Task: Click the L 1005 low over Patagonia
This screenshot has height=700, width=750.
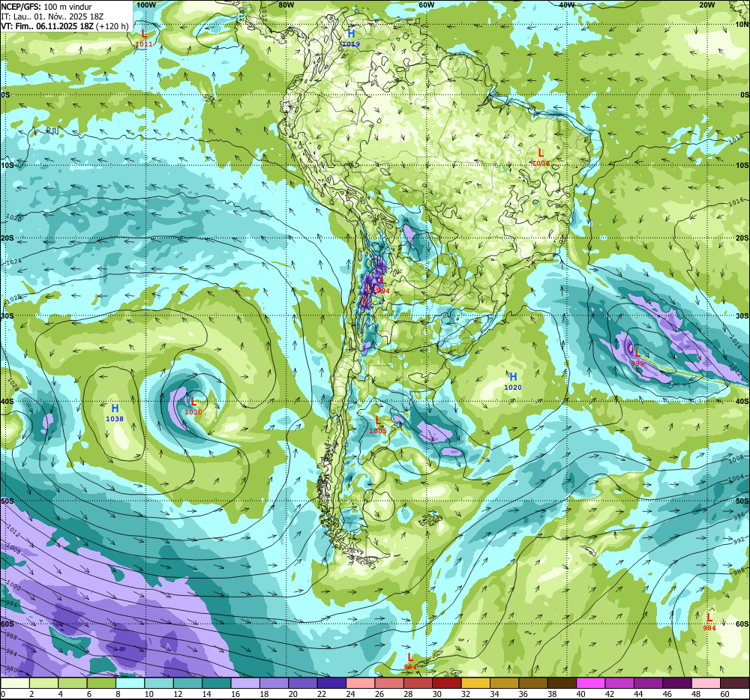Action: 378,425
